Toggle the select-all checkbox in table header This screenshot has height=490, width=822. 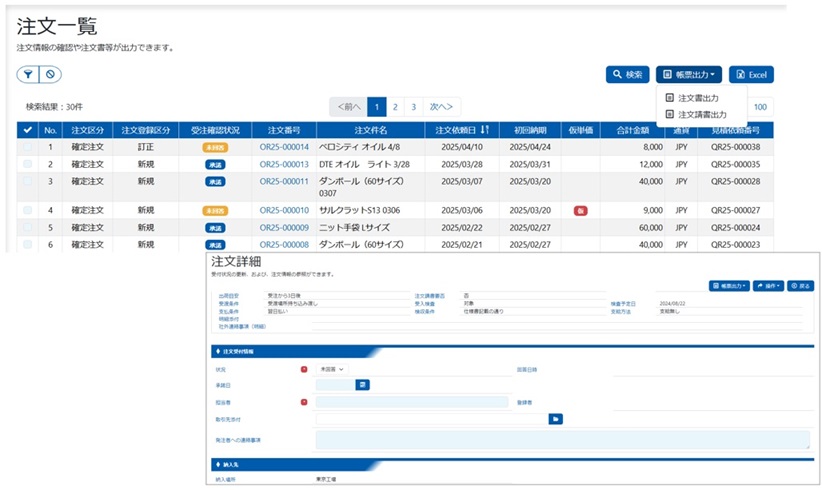point(27,130)
